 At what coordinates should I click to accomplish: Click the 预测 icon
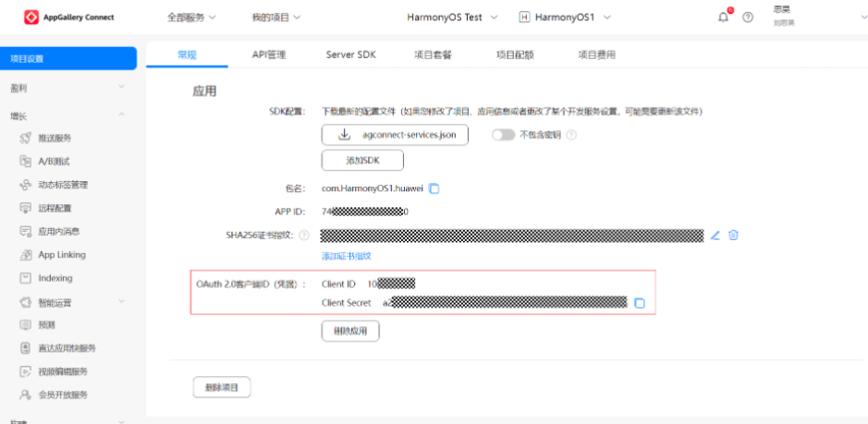coord(25,325)
